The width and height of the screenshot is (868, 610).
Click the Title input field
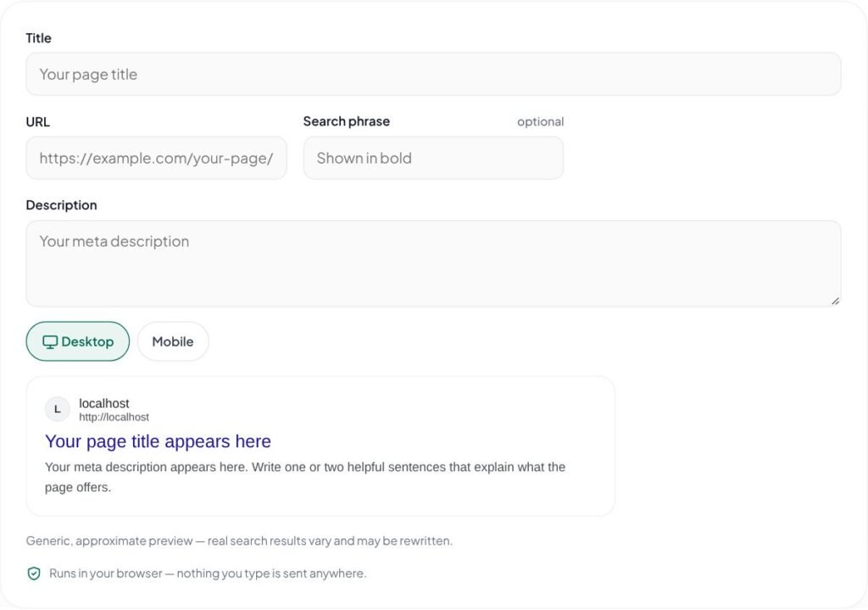[x=433, y=75]
